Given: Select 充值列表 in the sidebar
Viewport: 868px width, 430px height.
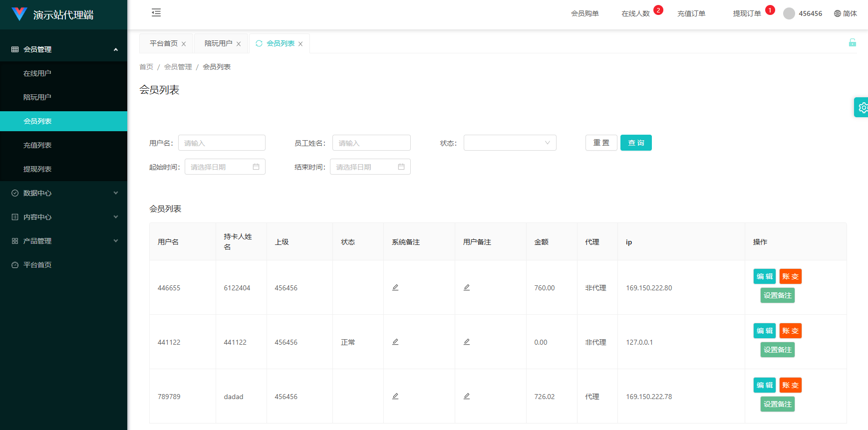Looking at the screenshot, I should [37, 145].
